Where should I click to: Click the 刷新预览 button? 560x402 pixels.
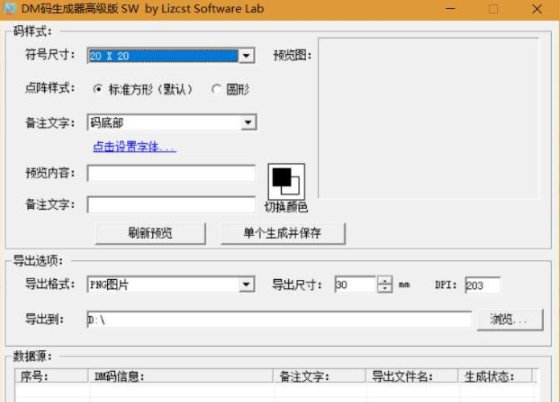point(150,233)
